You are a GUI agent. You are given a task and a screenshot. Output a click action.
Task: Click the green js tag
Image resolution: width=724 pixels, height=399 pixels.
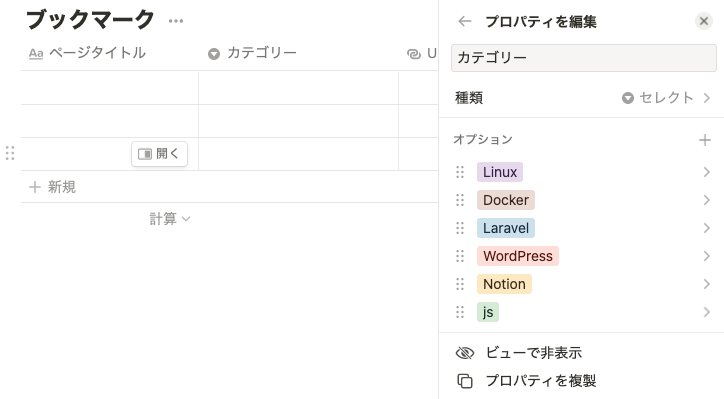point(488,312)
